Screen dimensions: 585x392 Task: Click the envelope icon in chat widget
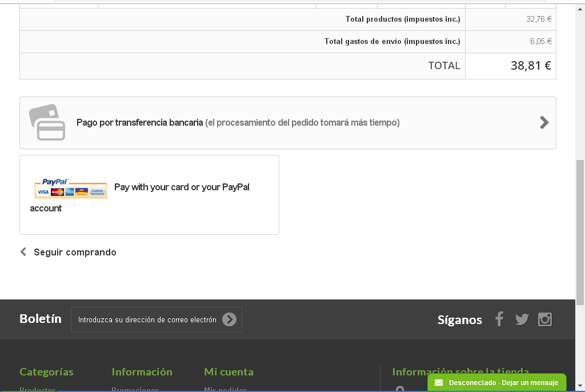tap(439, 382)
